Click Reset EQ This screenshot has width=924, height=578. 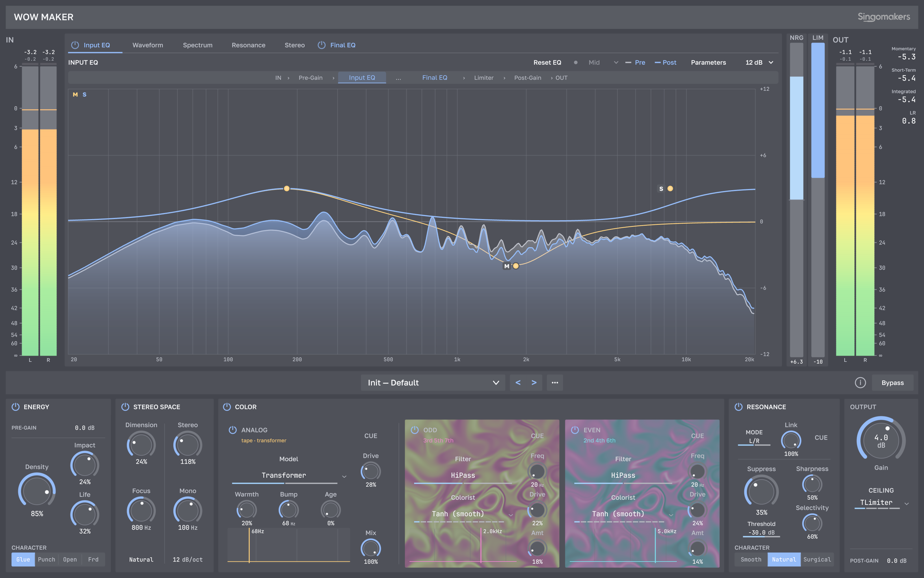point(547,62)
